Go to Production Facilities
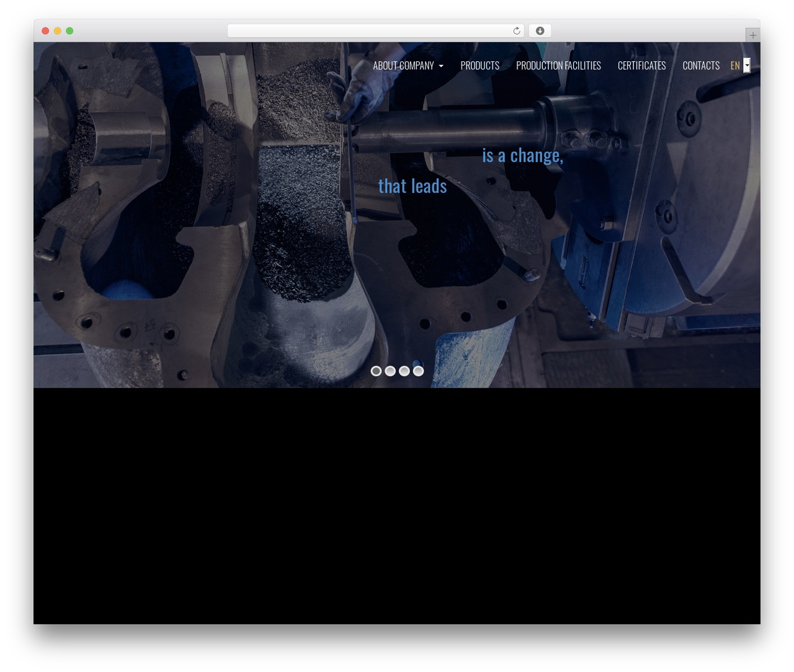 coord(558,66)
